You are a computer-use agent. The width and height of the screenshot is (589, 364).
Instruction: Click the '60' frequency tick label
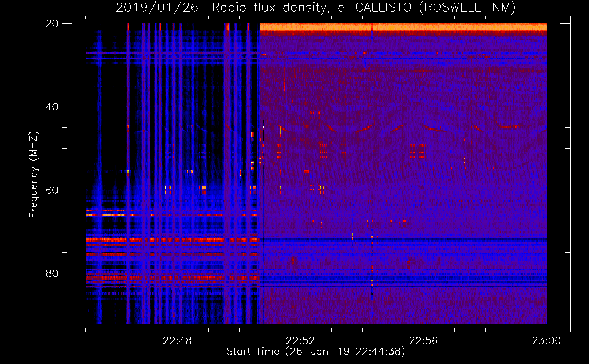[52, 190]
